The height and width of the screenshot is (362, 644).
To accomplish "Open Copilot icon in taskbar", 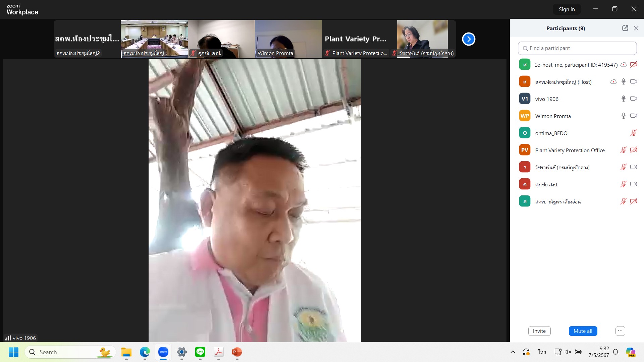I will (631, 352).
